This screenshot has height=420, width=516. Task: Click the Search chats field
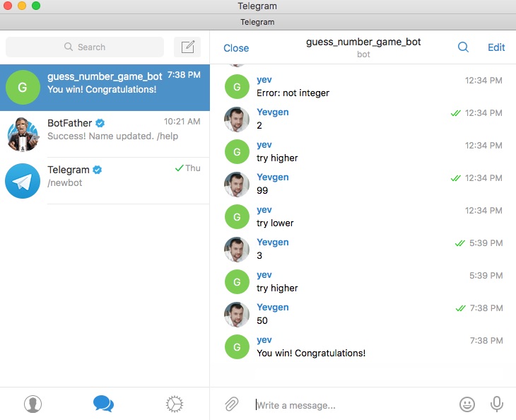pyautogui.click(x=85, y=47)
